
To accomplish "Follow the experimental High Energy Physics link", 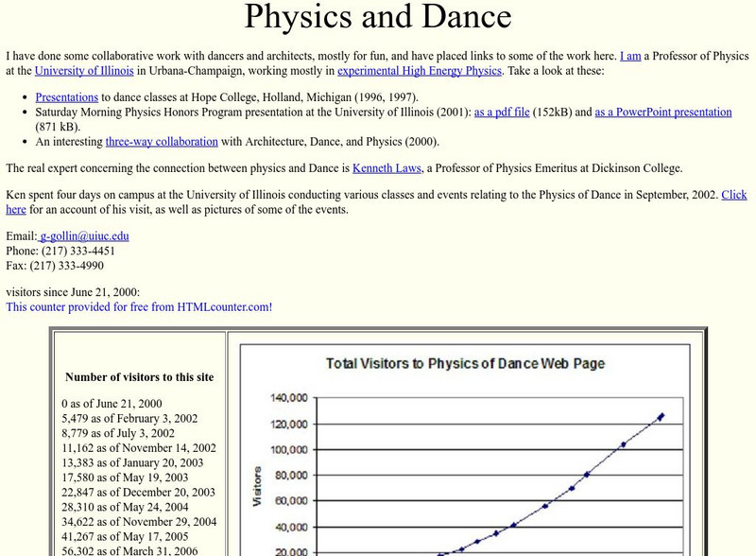I will point(419,70).
